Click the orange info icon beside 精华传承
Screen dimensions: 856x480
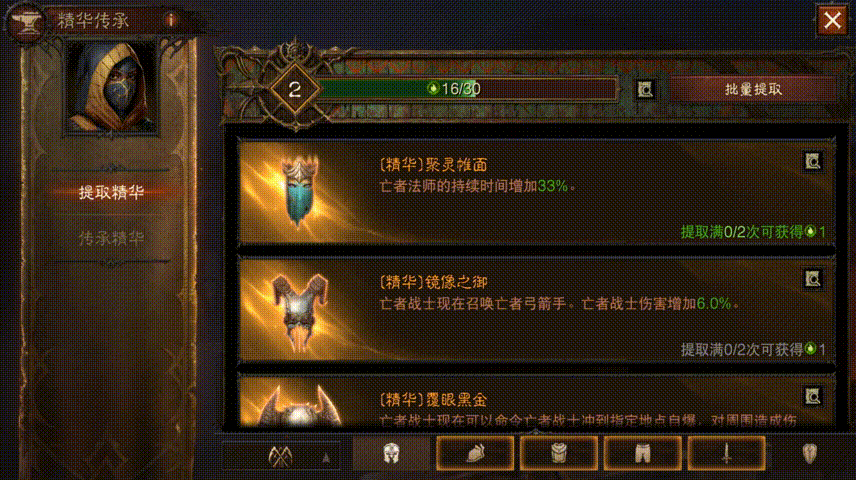(171, 21)
